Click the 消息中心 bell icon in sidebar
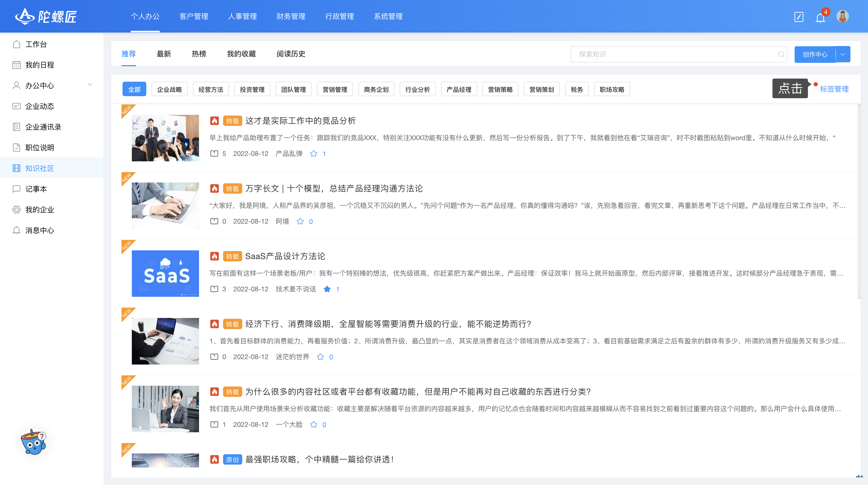The height and width of the screenshot is (485, 868). click(16, 230)
